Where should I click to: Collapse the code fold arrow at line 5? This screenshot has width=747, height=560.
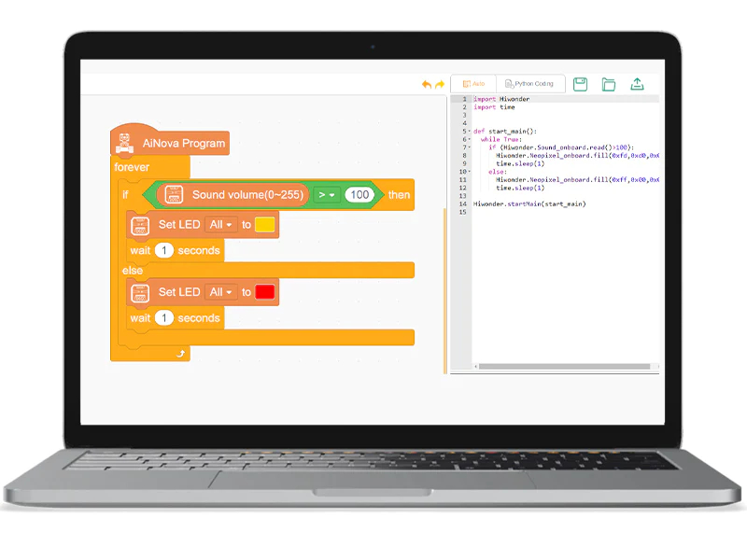click(469, 133)
